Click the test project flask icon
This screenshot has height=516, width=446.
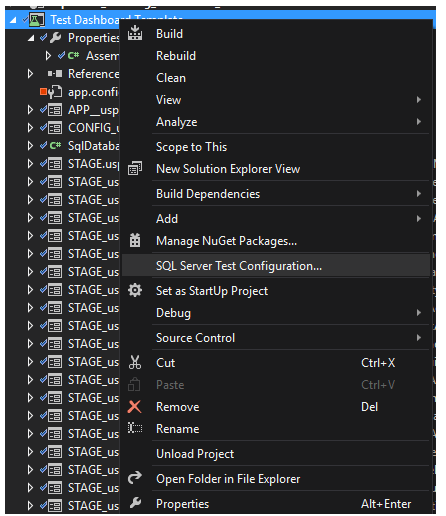click(37, 20)
